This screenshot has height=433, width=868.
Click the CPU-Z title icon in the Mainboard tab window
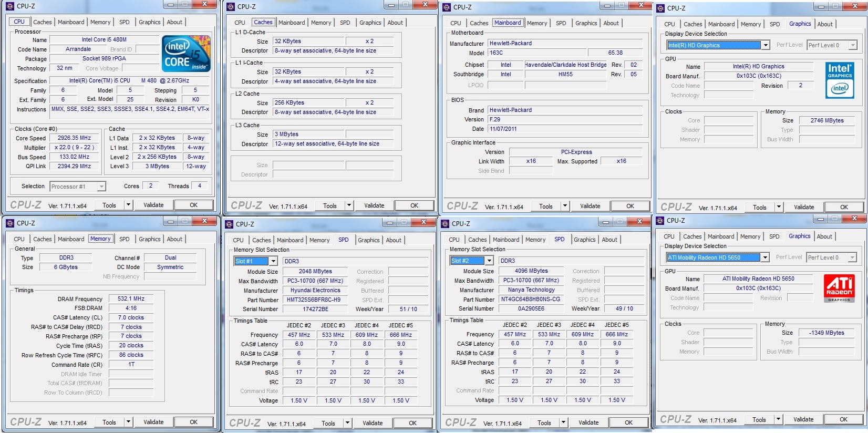pyautogui.click(x=447, y=7)
